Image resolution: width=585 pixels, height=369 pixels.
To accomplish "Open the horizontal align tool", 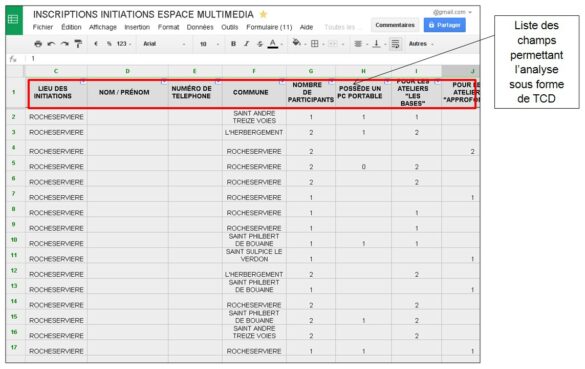I will (358, 44).
